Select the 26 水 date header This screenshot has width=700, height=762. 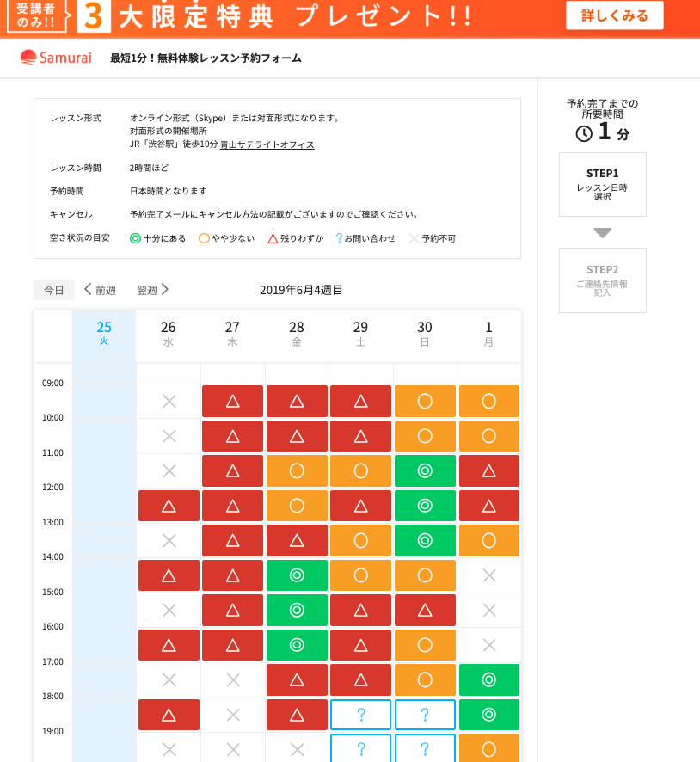click(x=168, y=334)
